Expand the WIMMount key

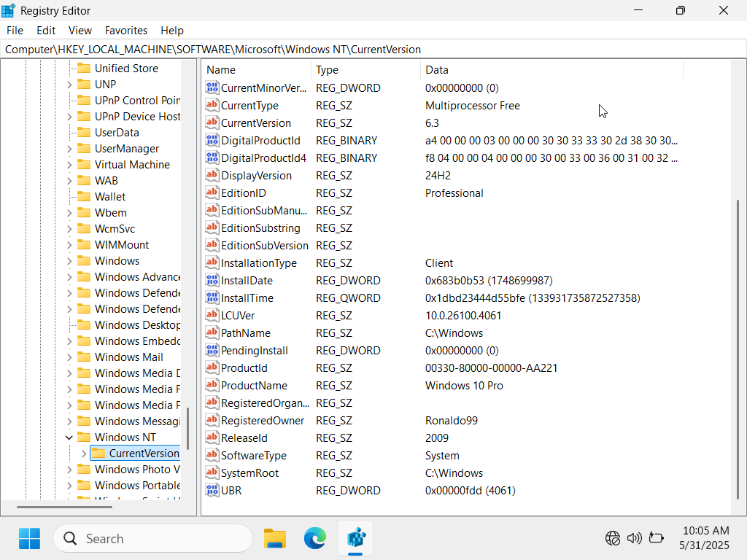69,245
